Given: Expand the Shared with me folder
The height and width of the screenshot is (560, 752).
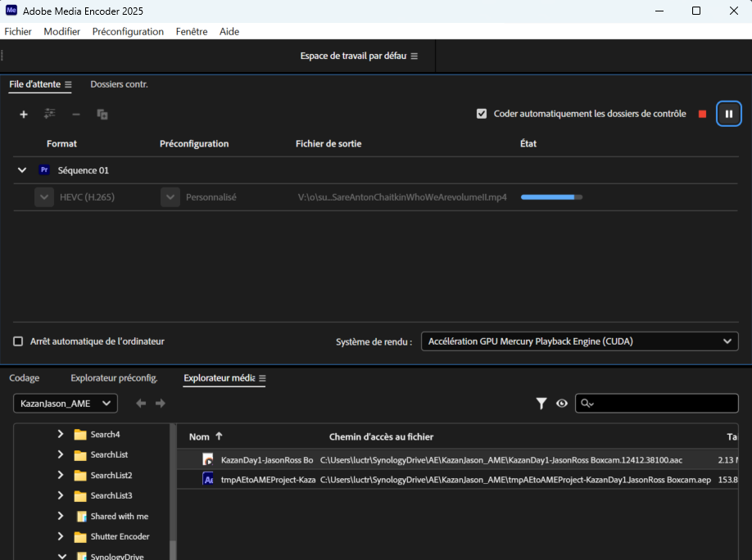Looking at the screenshot, I should (61, 516).
